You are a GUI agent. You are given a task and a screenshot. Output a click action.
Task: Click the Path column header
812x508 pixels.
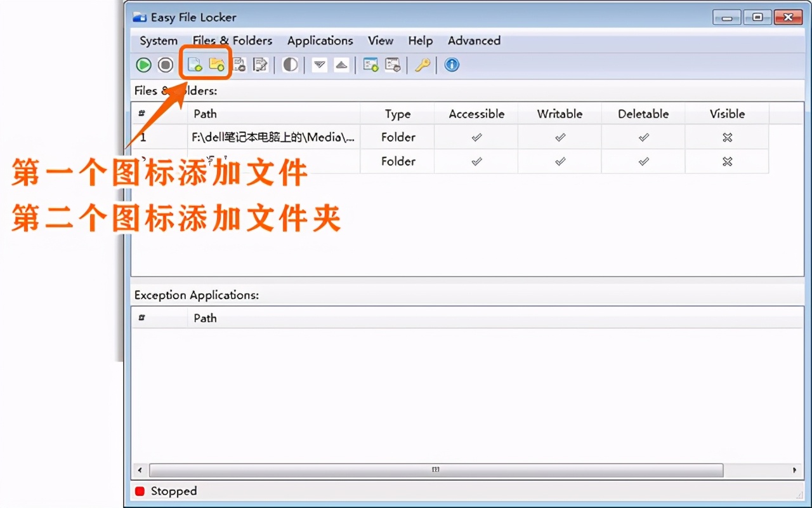pos(205,114)
